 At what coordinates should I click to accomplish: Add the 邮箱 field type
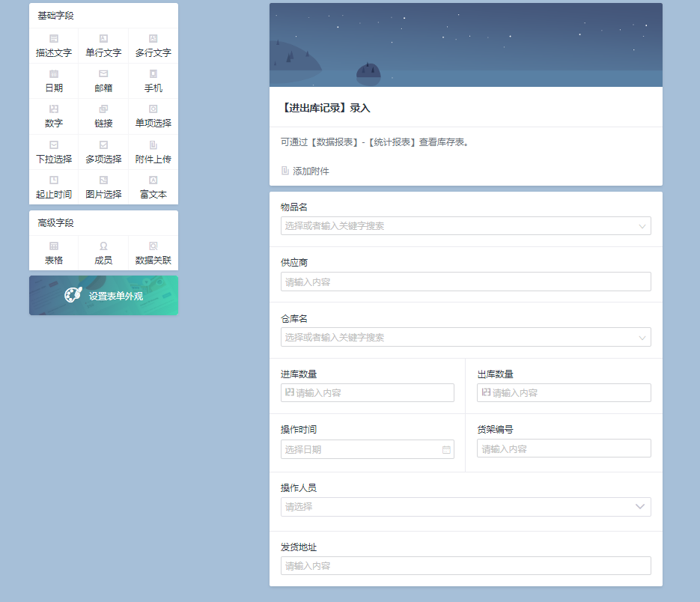[x=103, y=82]
